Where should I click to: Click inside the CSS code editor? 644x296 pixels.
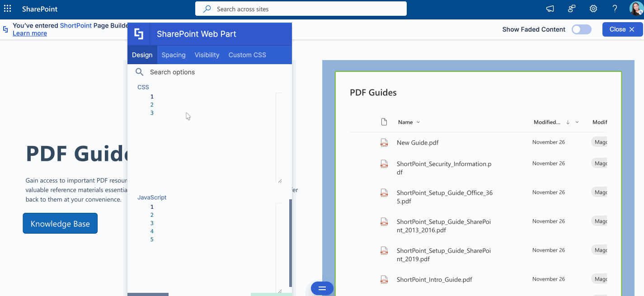(210, 138)
